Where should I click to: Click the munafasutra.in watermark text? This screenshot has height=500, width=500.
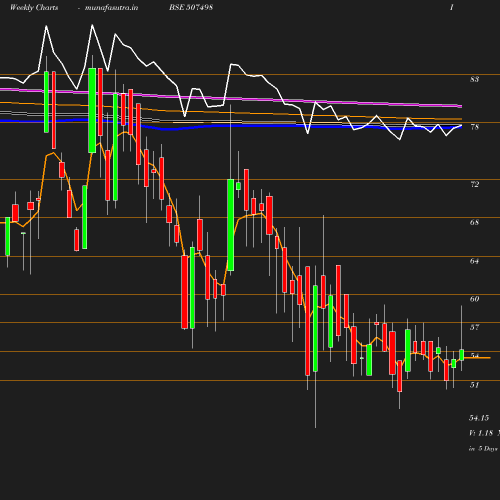coord(111,7)
